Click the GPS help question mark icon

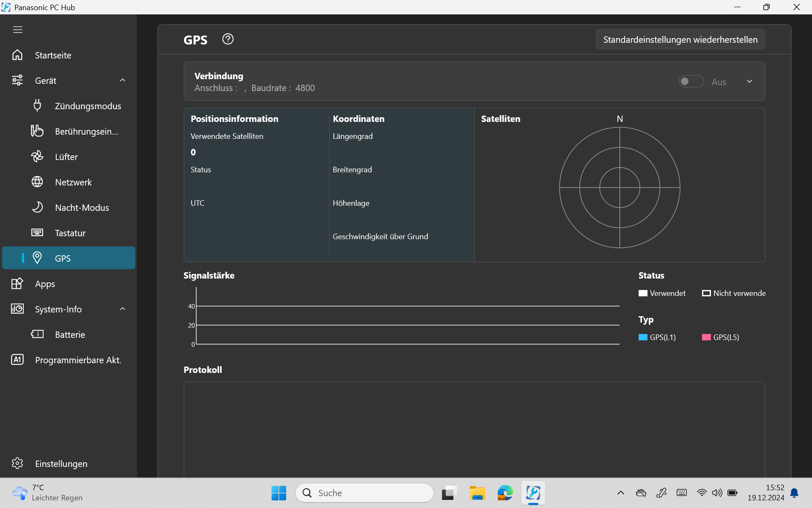pos(228,39)
